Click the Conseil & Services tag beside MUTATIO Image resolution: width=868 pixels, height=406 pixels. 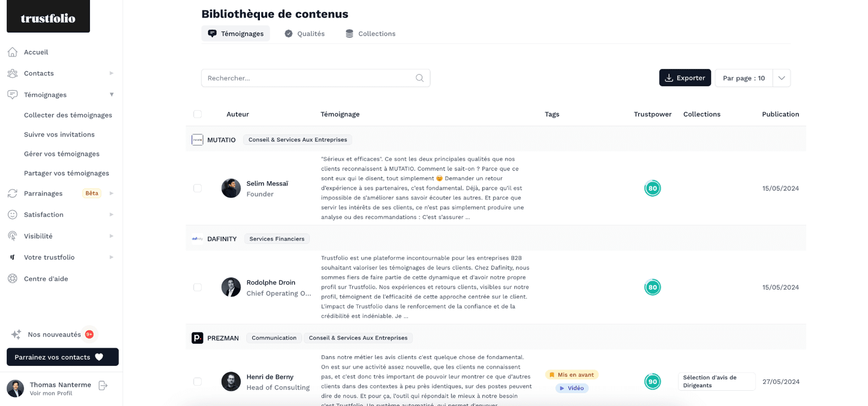[298, 139]
